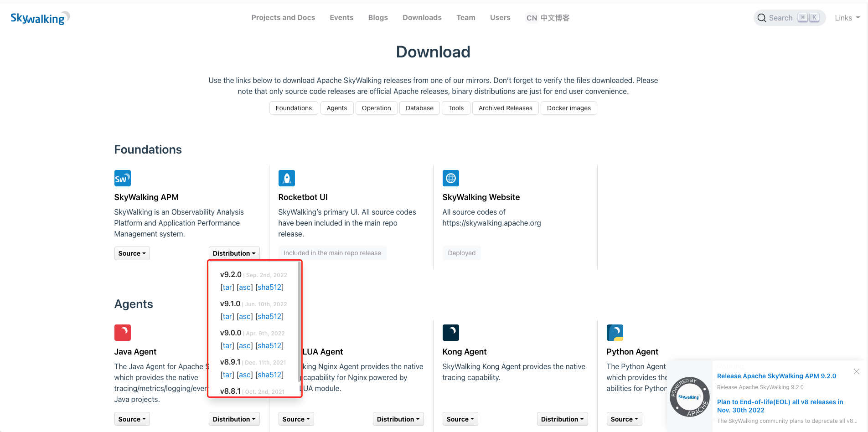
Task: Click the Powered by Apache badge
Action: (x=690, y=397)
